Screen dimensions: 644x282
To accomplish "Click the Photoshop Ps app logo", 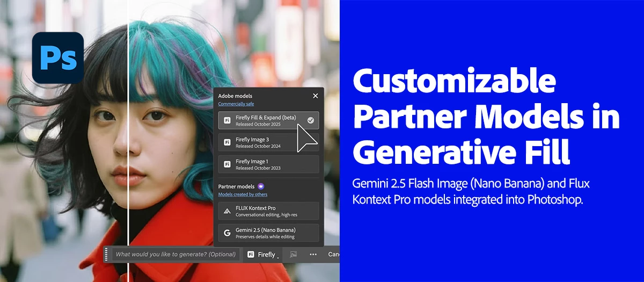I will [x=57, y=58].
